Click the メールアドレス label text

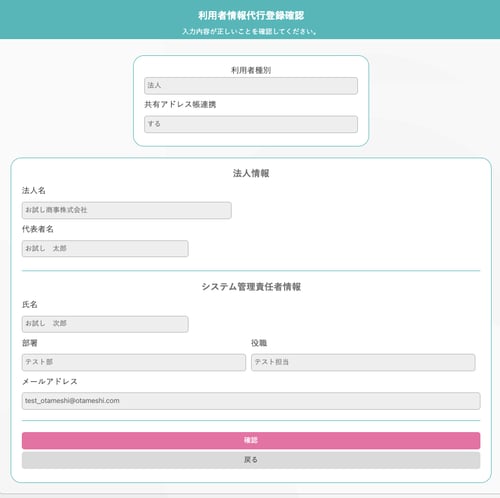click(x=50, y=381)
